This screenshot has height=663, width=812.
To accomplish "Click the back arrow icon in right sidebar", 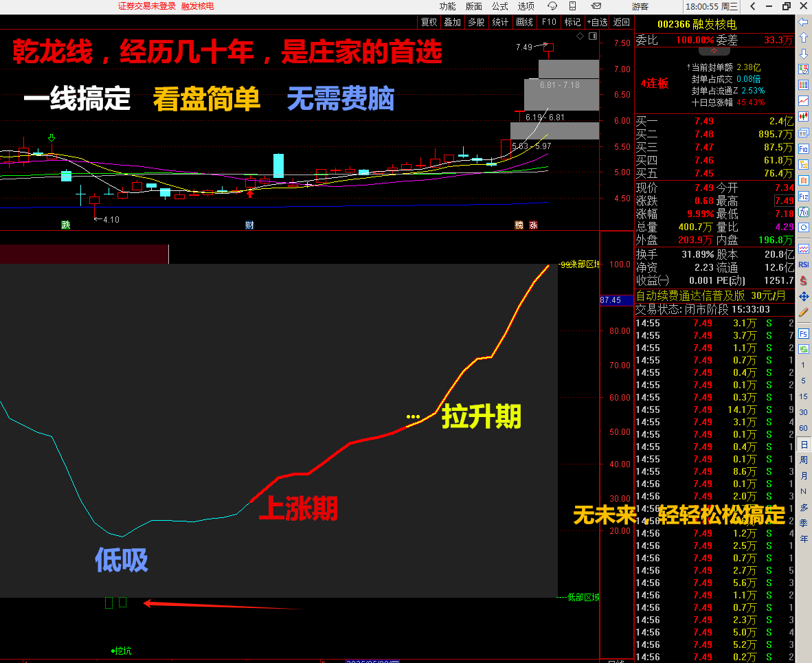I will pos(803,22).
